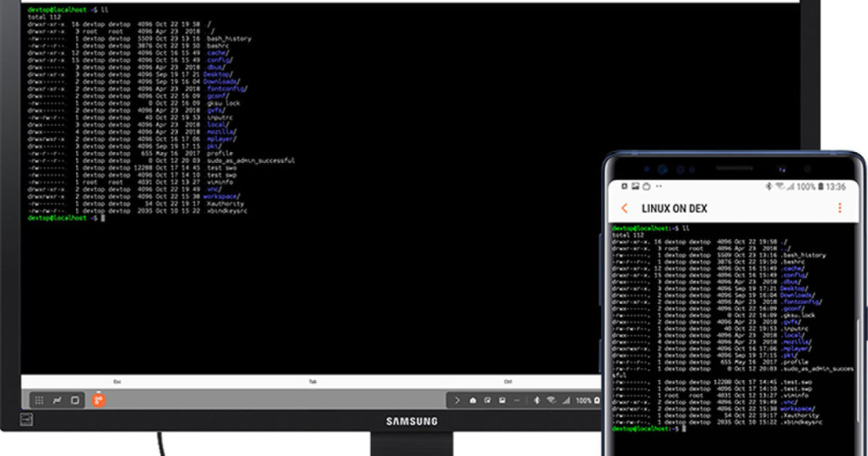Image resolution: width=868 pixels, height=456 pixels.
Task: Tap the .xbindkeysrc file in phone terminal
Action: pyautogui.click(x=801, y=422)
